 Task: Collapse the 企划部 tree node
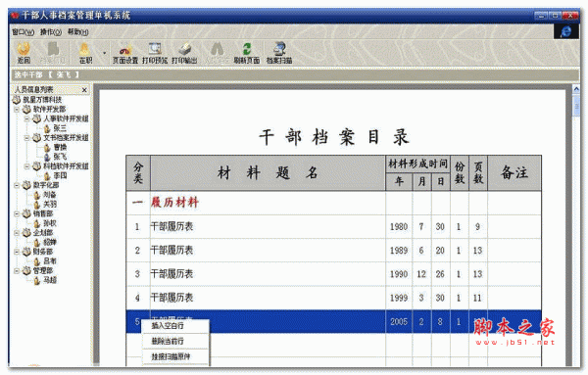click(17, 233)
